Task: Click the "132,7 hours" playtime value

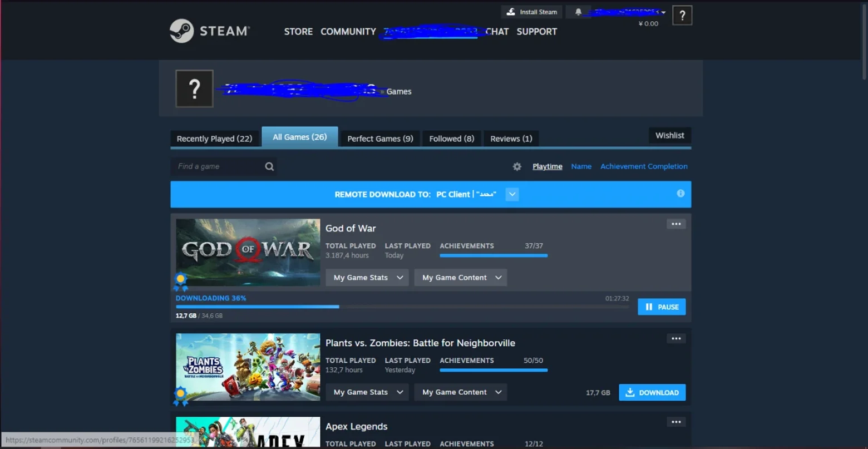Action: (x=344, y=370)
